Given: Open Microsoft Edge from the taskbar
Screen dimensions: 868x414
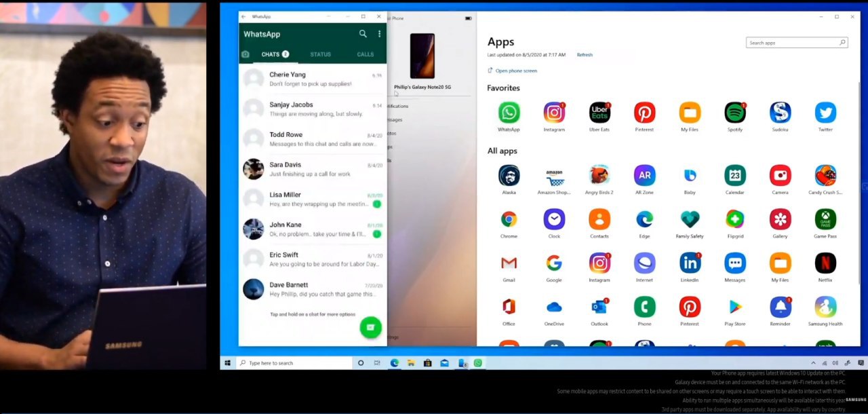Looking at the screenshot, I should pyautogui.click(x=394, y=363).
